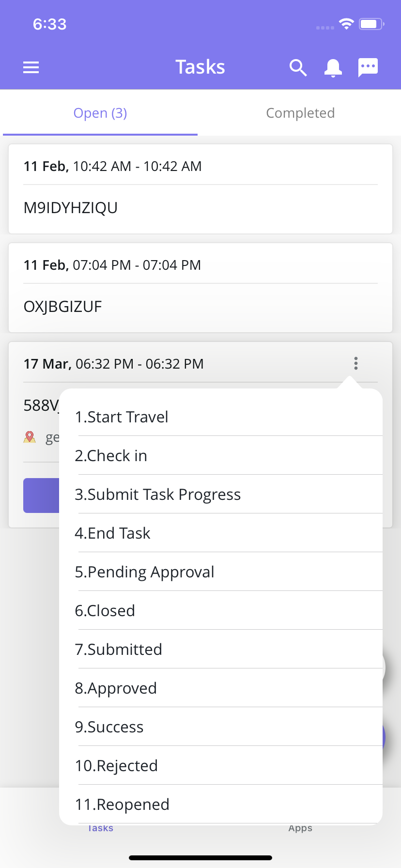
Task: Open task card OXJBGIZUF
Action: pos(200,288)
